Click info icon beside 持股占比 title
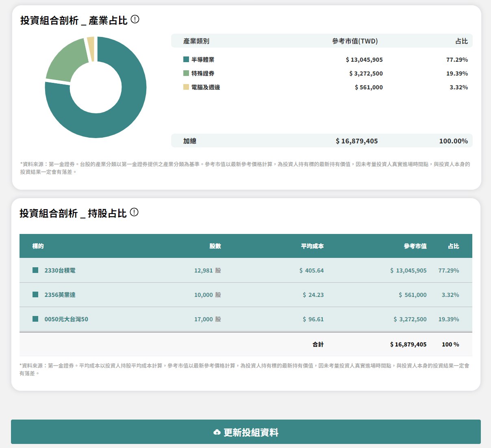 pos(134,212)
